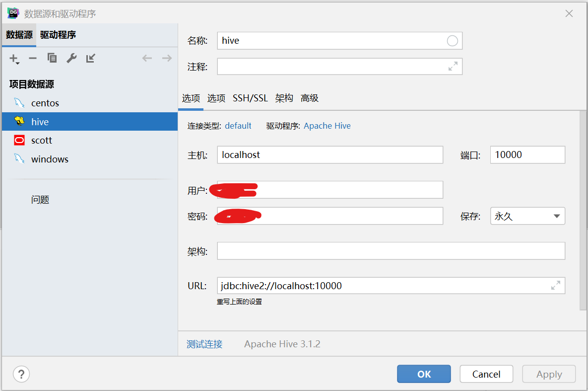Click the 项目数据源 section header
This screenshot has width=588, height=391.
point(31,84)
